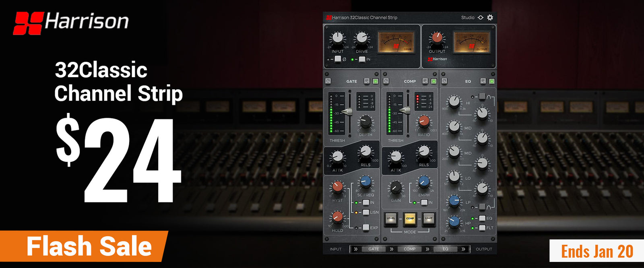Click the gate THRESH fader handle

pos(347,112)
